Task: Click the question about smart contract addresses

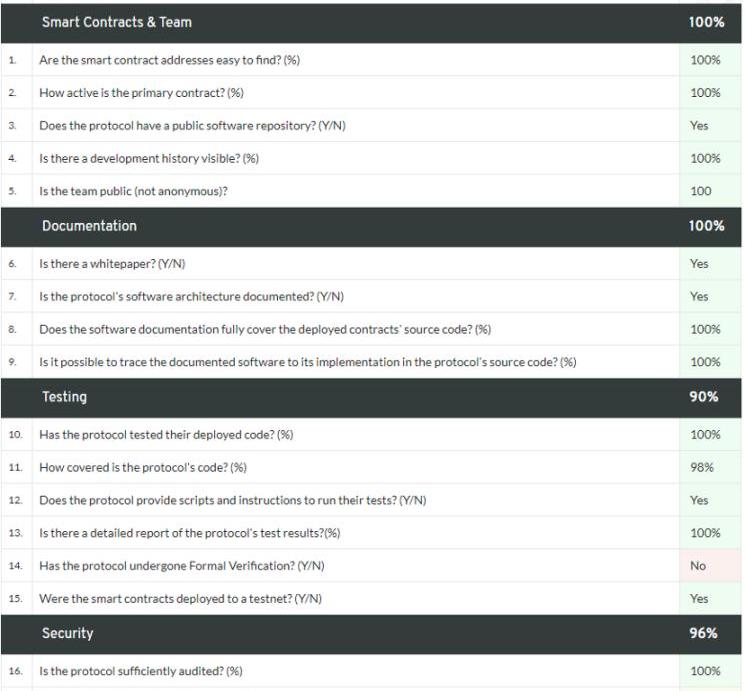Action: [169, 60]
